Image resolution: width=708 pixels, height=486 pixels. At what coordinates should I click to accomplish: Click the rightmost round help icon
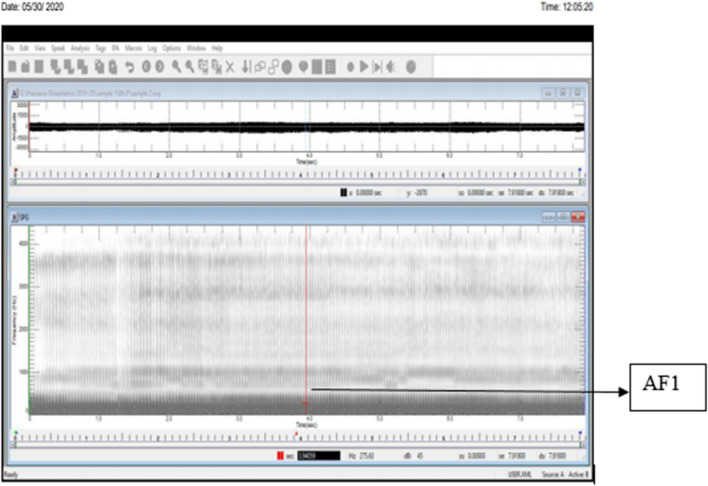(411, 67)
